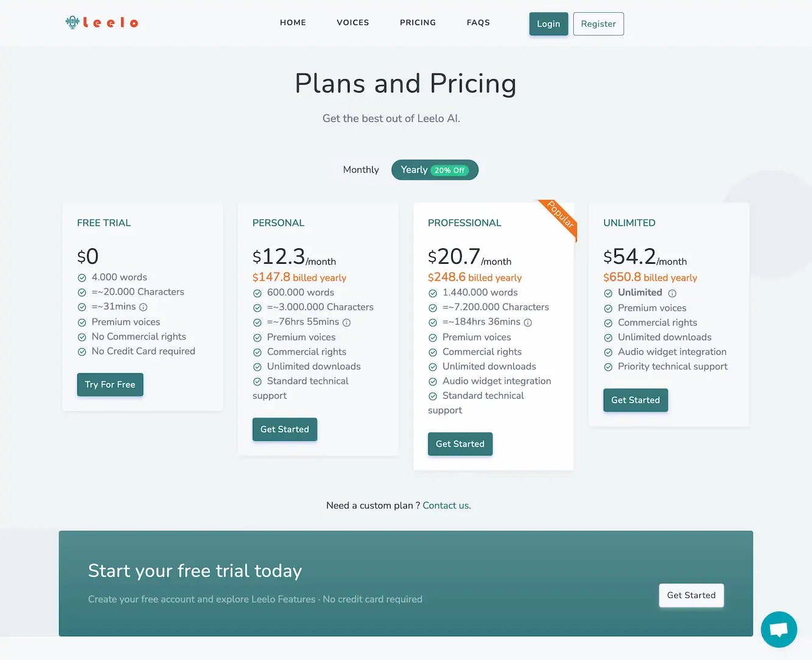Click the checkmark beside Commercial rights in Professional
Screen dimensions: 812x660
pyautogui.click(x=432, y=352)
